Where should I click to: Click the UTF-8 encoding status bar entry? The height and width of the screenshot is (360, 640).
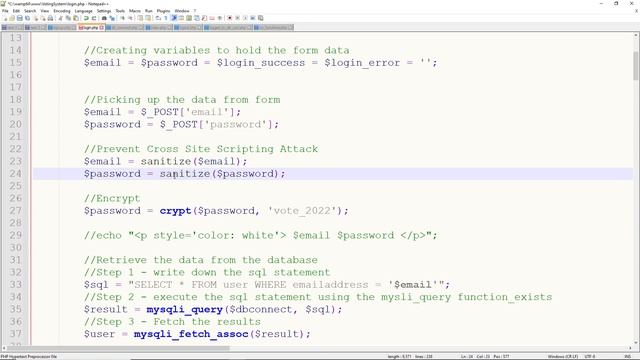tap(590, 357)
